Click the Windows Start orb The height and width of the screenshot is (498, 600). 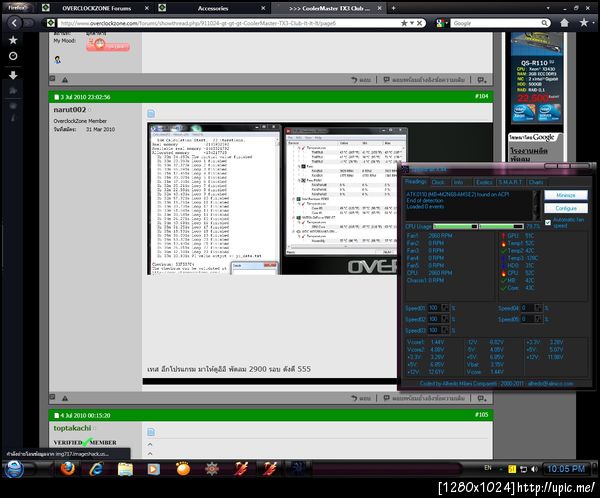[14, 469]
